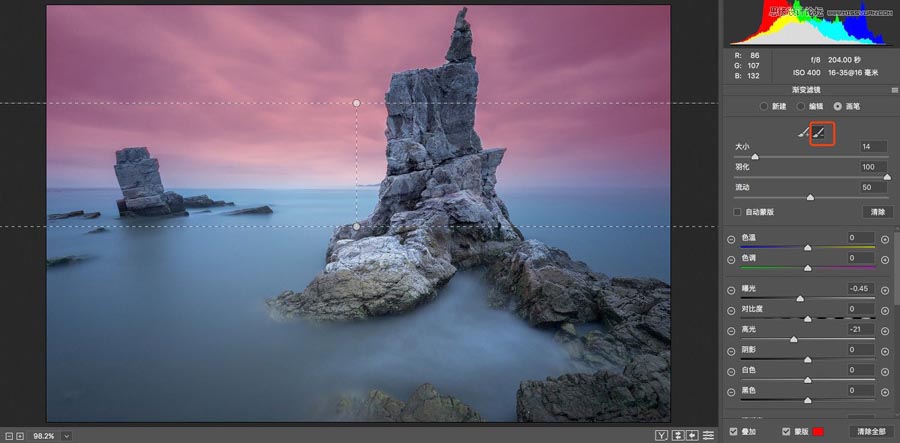
Task: Increase 白色 with its plus icon
Action: pos(885,372)
